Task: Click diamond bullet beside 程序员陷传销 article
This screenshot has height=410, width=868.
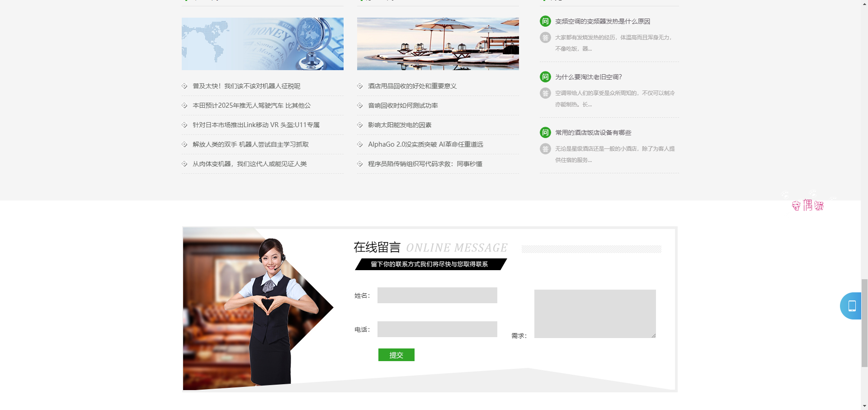Action: 360,164
